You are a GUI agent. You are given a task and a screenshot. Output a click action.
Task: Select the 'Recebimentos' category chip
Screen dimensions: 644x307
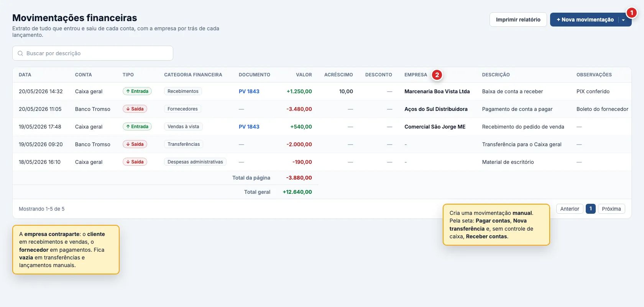point(183,91)
